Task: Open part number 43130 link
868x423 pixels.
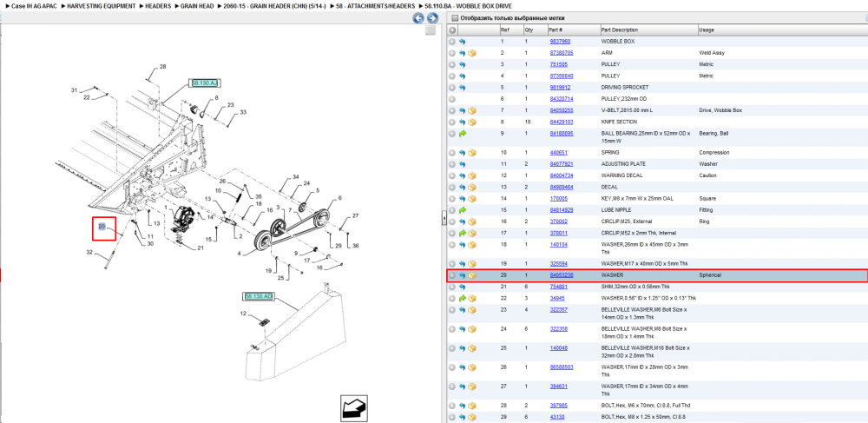Action: click(556, 417)
